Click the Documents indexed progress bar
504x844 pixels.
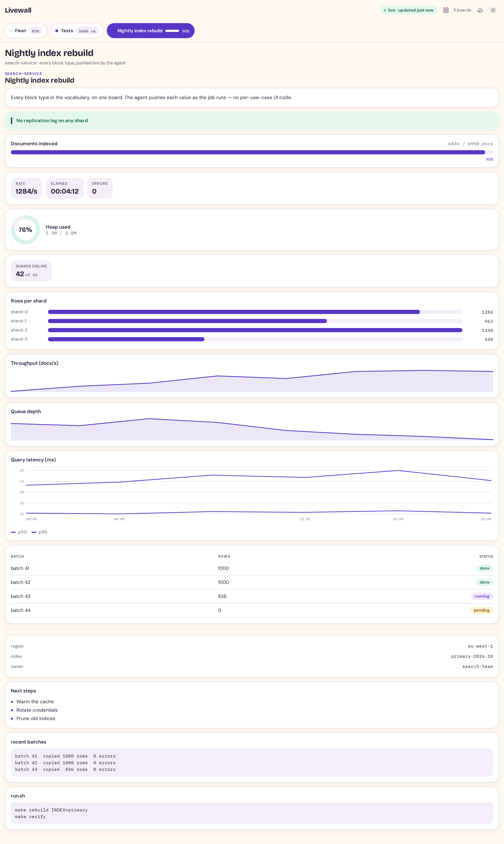pyautogui.click(x=252, y=152)
